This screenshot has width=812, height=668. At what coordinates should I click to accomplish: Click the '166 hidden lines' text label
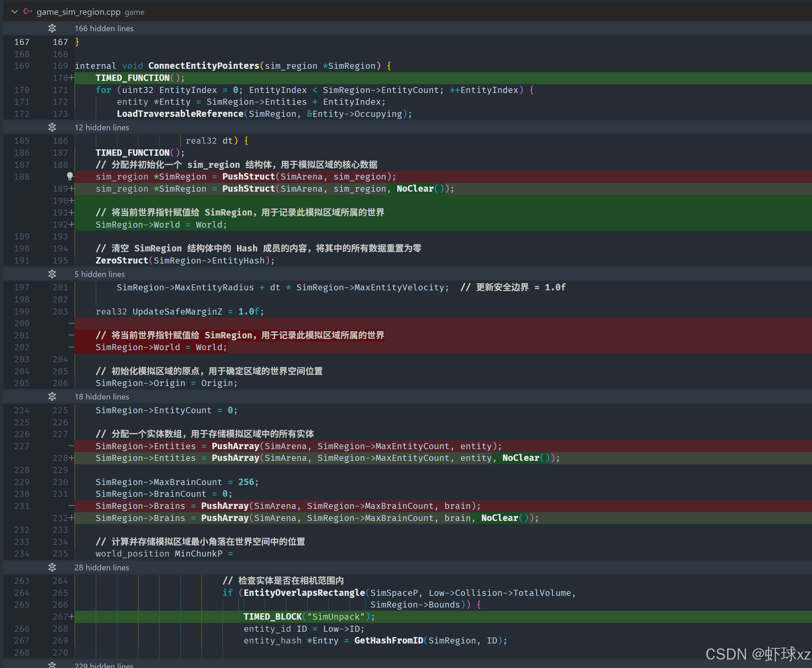(x=104, y=29)
